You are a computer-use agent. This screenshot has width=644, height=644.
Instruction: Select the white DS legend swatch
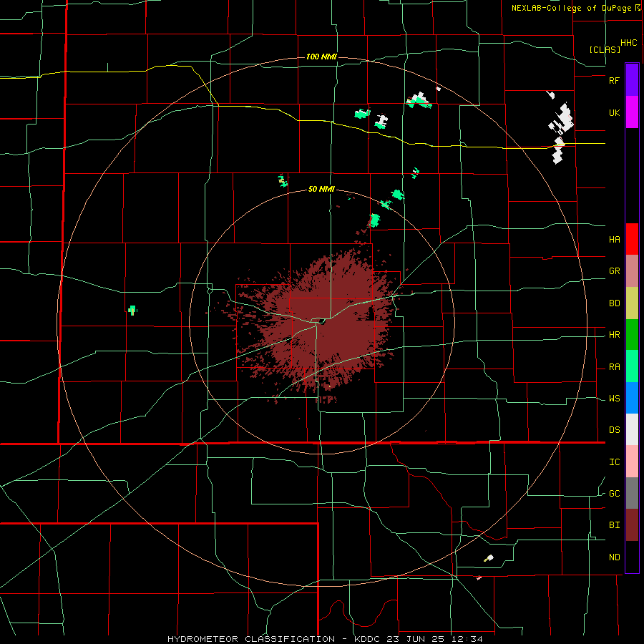tap(632, 429)
